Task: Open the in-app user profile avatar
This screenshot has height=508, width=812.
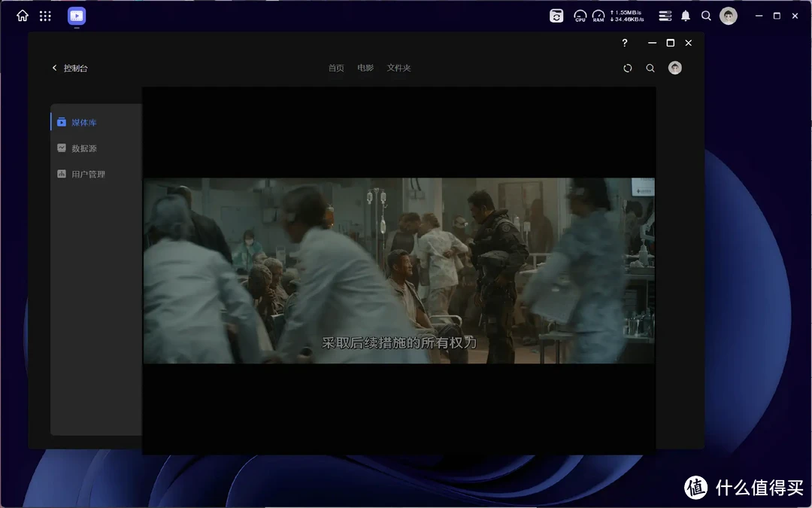Action: click(675, 68)
